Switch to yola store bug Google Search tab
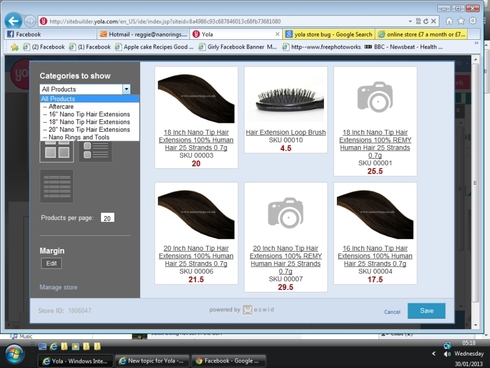This screenshot has width=490, height=368. point(329,34)
